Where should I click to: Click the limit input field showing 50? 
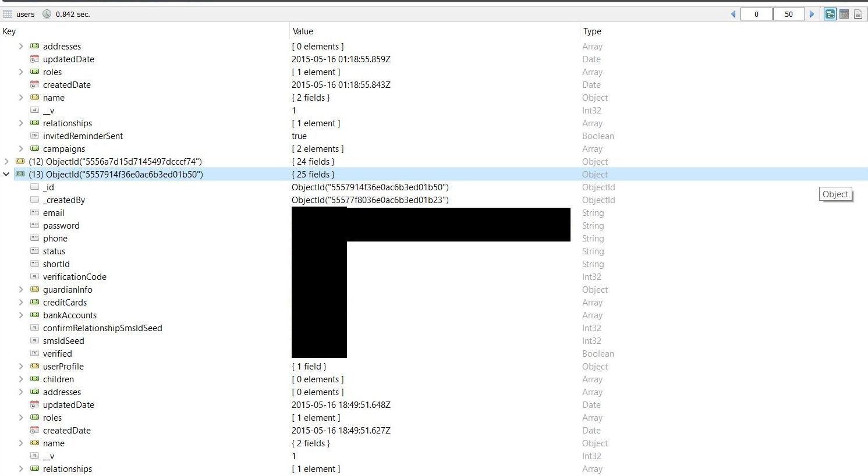[x=789, y=14]
